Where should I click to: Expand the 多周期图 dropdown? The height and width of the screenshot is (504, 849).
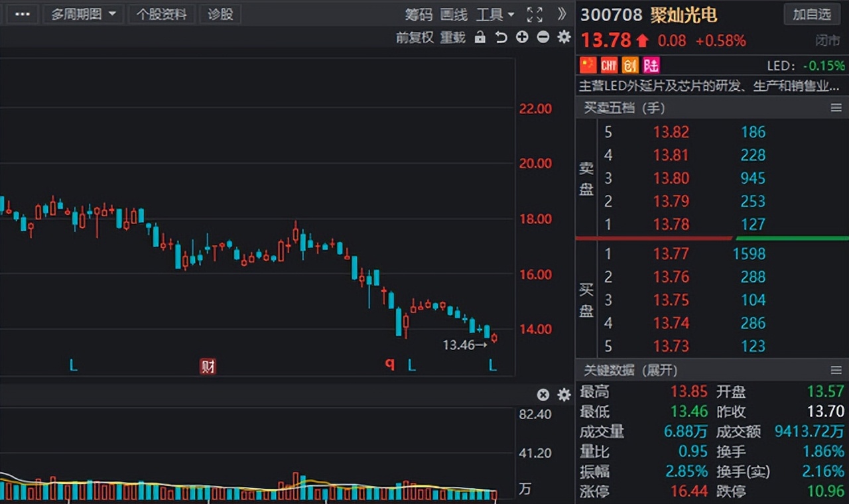pos(84,14)
